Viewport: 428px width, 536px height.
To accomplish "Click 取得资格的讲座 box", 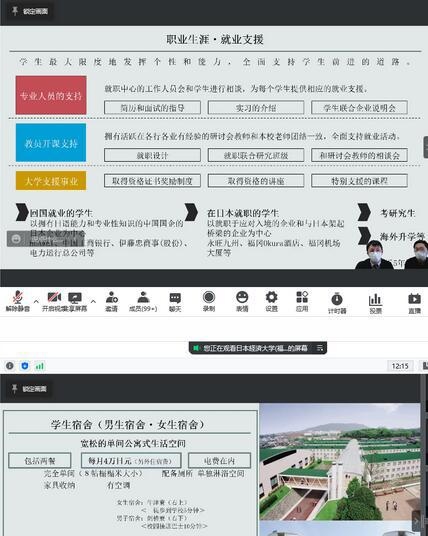I will pos(256,180).
